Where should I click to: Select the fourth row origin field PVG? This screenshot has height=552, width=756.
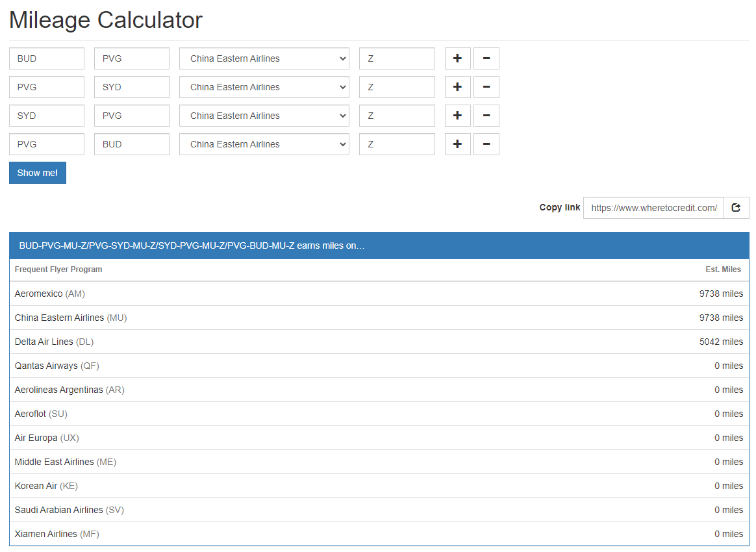pos(47,144)
